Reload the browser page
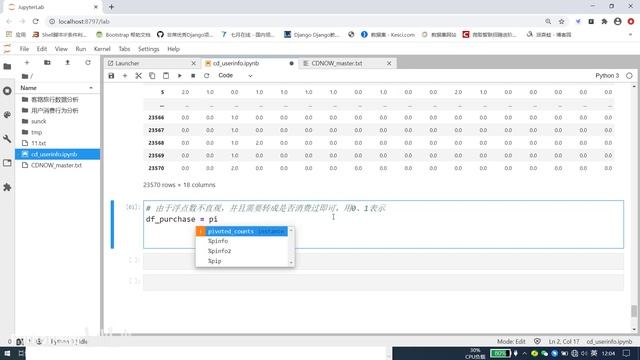Screen dimensions: 640x360 pyautogui.click(x=36, y=21)
